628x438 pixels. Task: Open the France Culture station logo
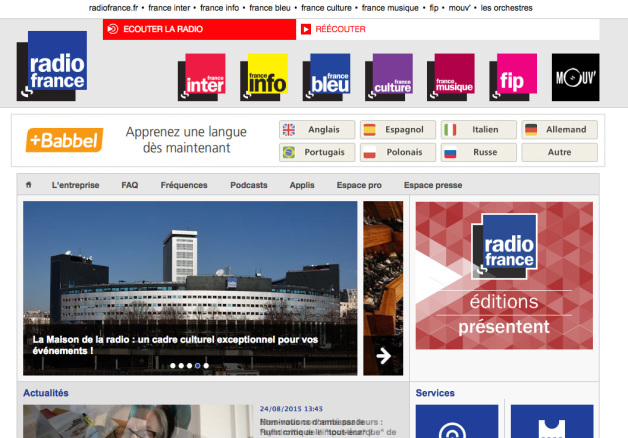click(389, 77)
